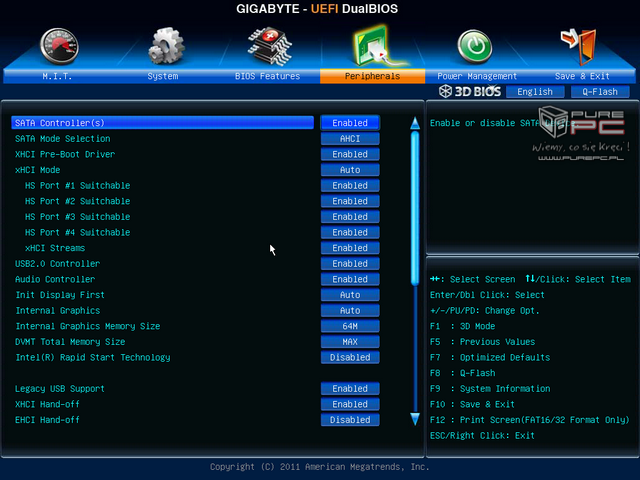Viewport: 640px width, 480px height.
Task: Click the scrollbar track below the thumb
Action: point(415,349)
